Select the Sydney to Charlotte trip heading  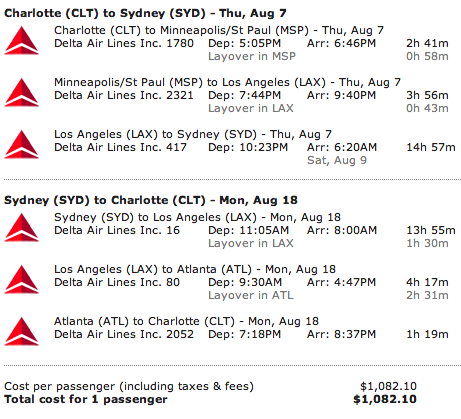pyautogui.click(x=151, y=200)
